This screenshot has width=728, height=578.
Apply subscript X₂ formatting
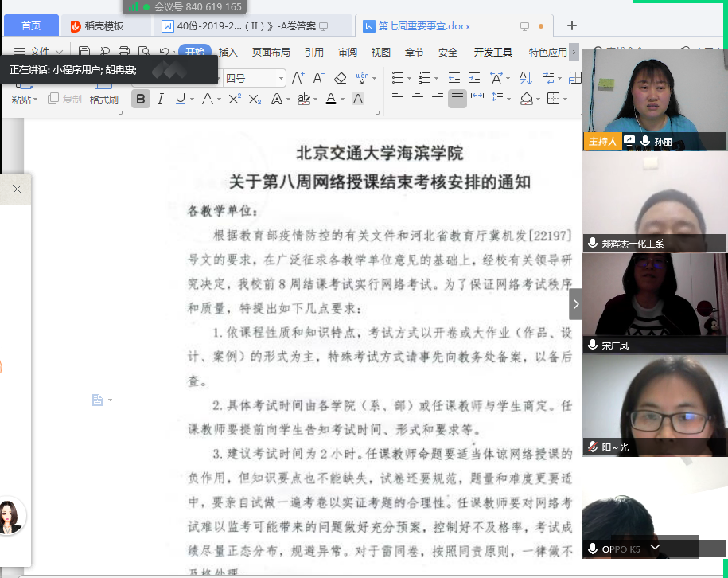[x=255, y=99]
